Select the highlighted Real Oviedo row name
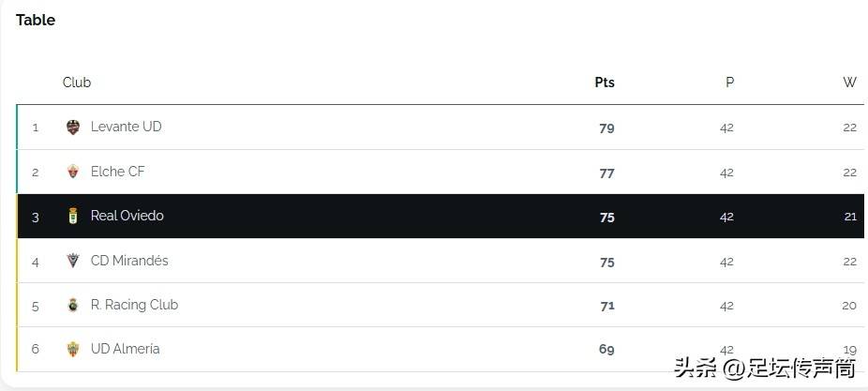 click(x=127, y=216)
